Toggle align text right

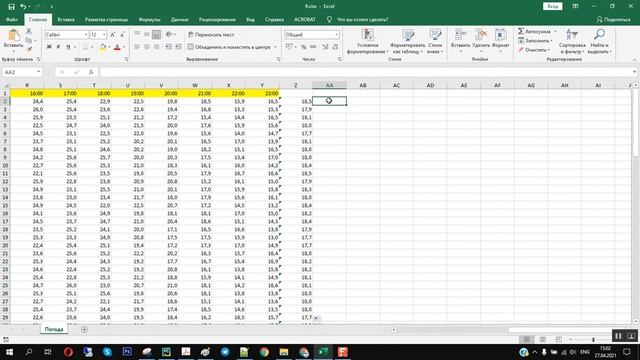click(157, 47)
